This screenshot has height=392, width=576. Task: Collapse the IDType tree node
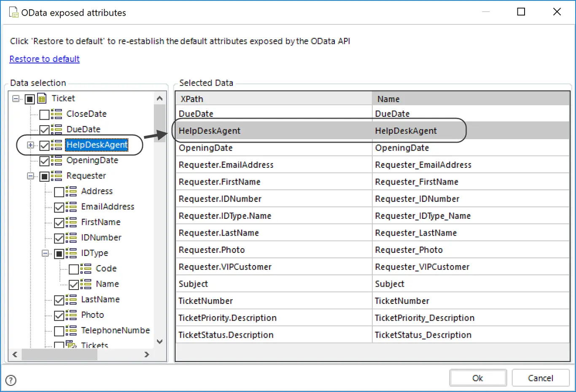tap(46, 253)
